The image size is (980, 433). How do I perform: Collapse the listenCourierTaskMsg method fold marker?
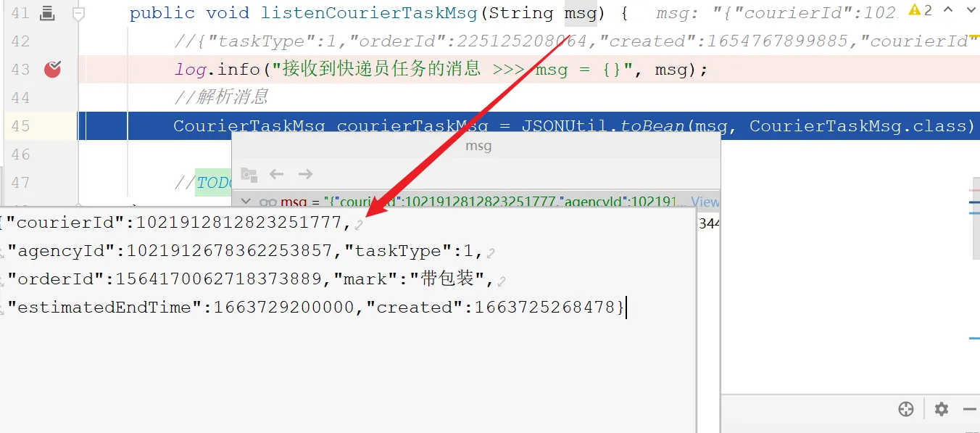(x=78, y=13)
